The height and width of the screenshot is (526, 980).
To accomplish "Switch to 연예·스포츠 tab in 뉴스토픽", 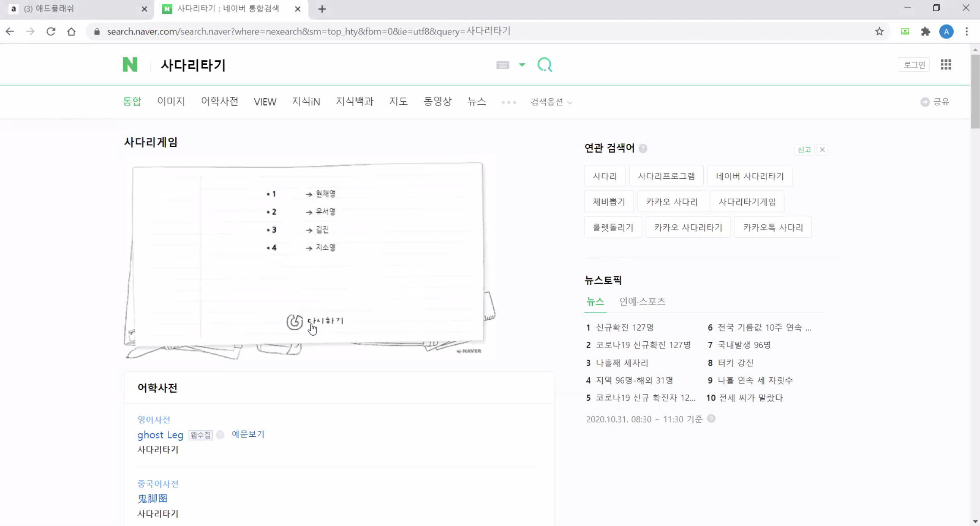I will point(642,302).
